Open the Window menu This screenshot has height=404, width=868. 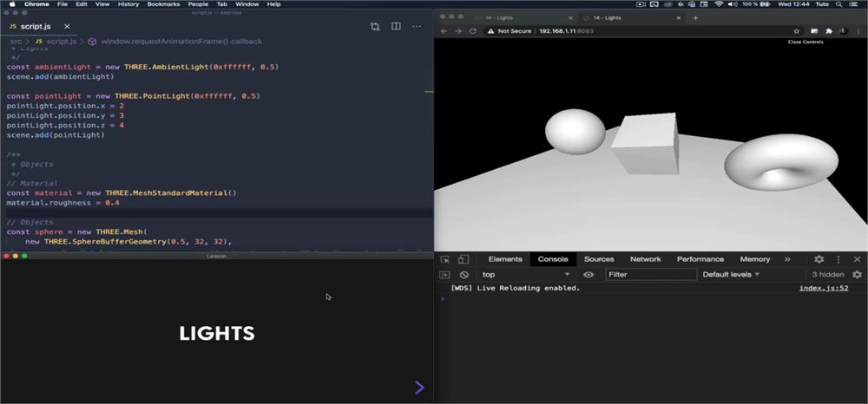[x=247, y=3]
